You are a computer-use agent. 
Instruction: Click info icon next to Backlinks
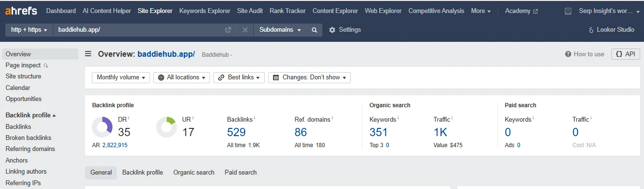pos(254,118)
